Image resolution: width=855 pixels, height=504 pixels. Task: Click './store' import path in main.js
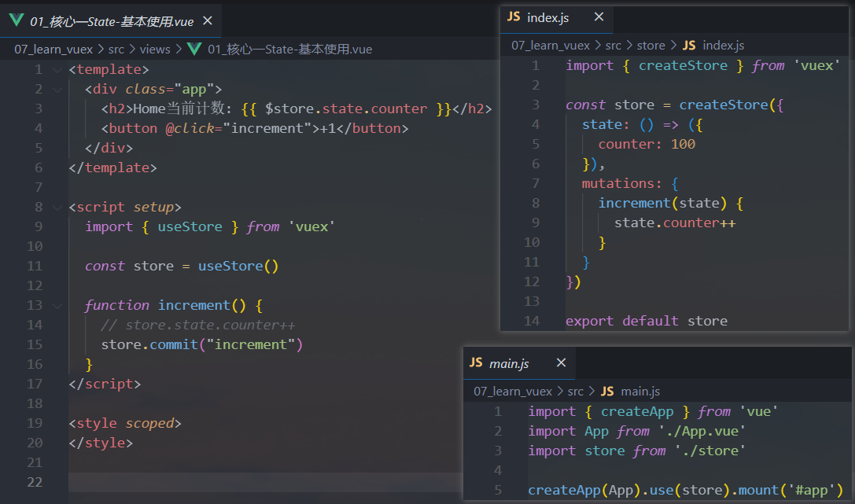(710, 451)
